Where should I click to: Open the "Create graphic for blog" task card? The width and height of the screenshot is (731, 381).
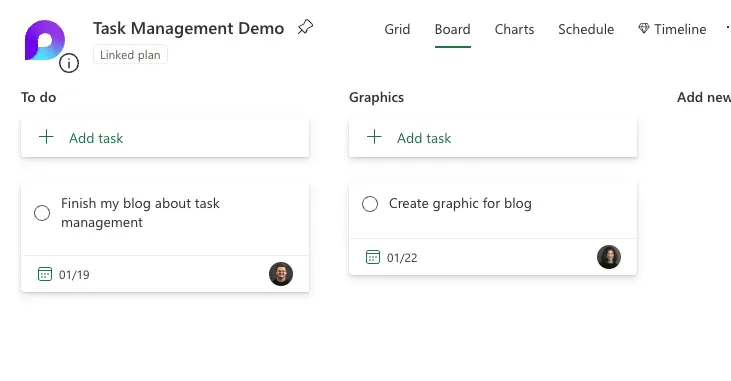493,229
